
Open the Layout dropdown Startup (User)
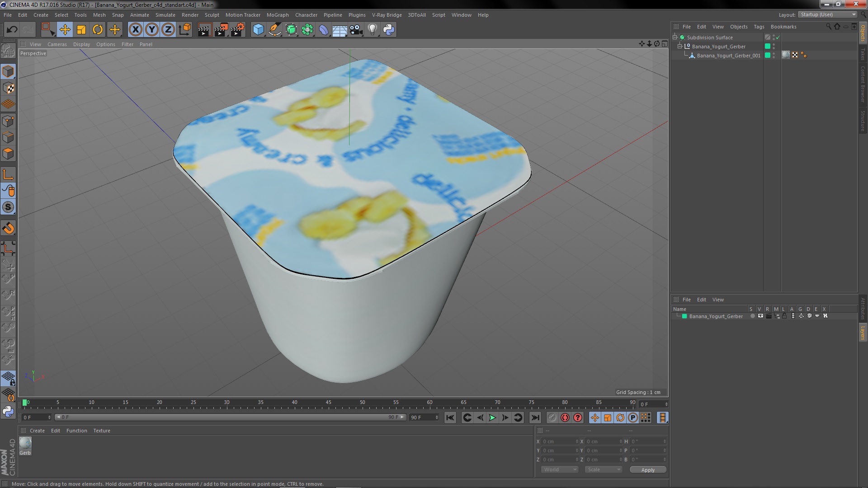(828, 14)
